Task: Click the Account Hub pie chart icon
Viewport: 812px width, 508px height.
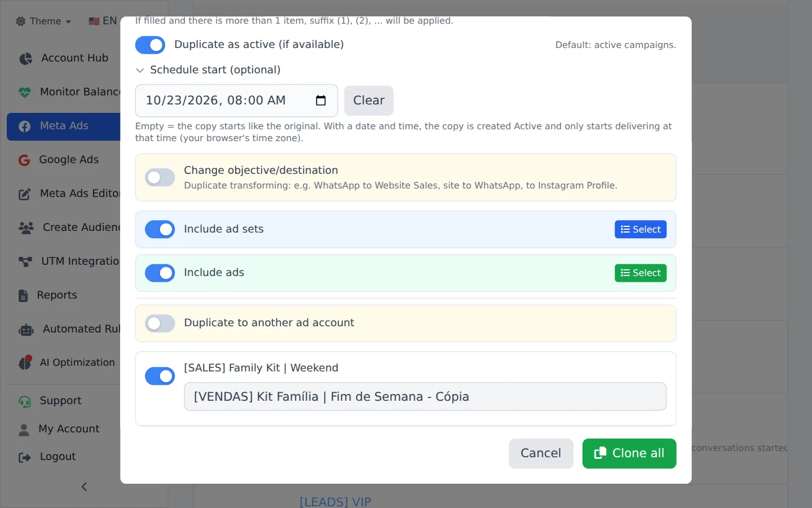Action: click(x=25, y=58)
